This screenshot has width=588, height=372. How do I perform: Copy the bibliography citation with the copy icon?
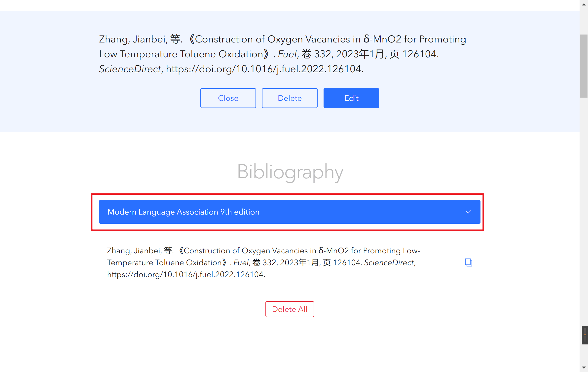pyautogui.click(x=468, y=262)
